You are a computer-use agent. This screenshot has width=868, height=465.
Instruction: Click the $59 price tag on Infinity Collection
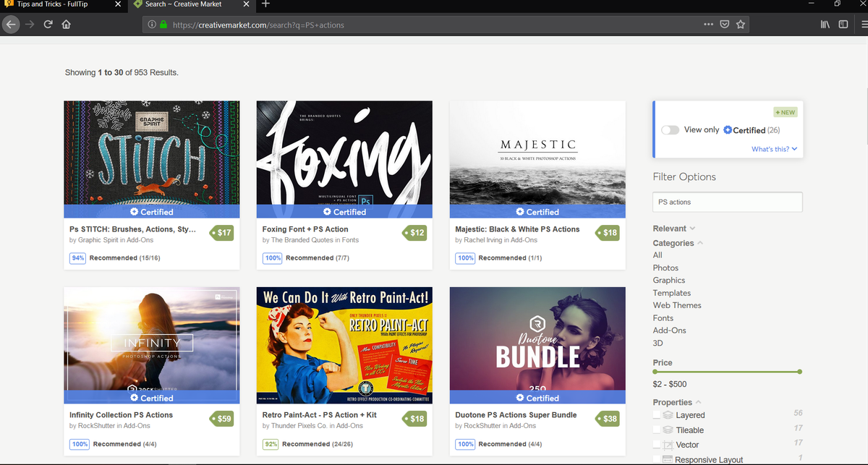pyautogui.click(x=222, y=419)
